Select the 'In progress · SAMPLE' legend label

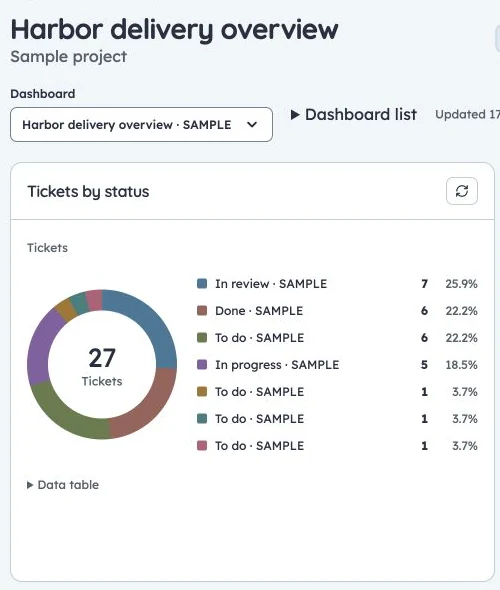click(277, 365)
